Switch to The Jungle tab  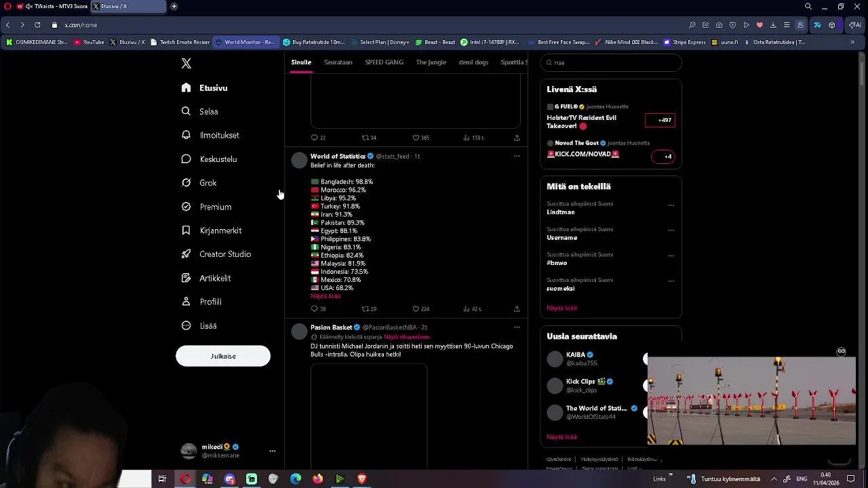pyautogui.click(x=431, y=62)
